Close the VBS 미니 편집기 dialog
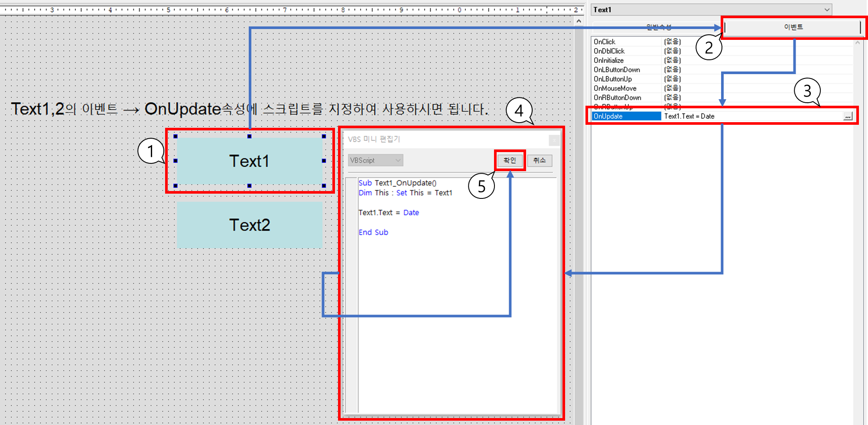The height and width of the screenshot is (425, 868). point(554,140)
